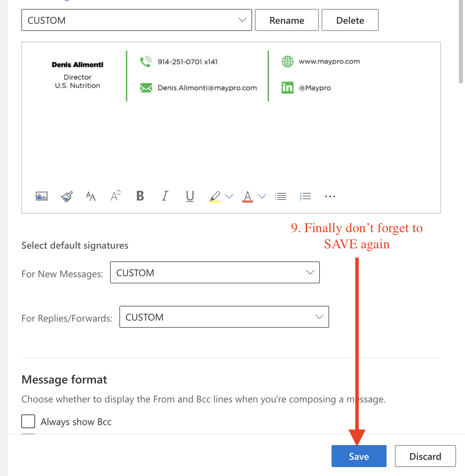Open For Replies/Forwards signature dropdown
The height and width of the screenshot is (476, 465).
(224, 317)
